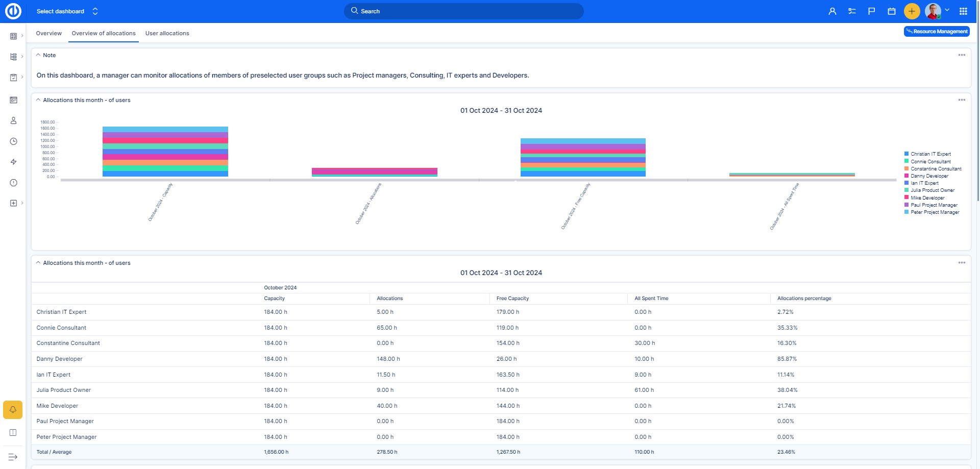The height and width of the screenshot is (469, 980).
Task: Open the calendar icon in header
Action: click(892, 11)
